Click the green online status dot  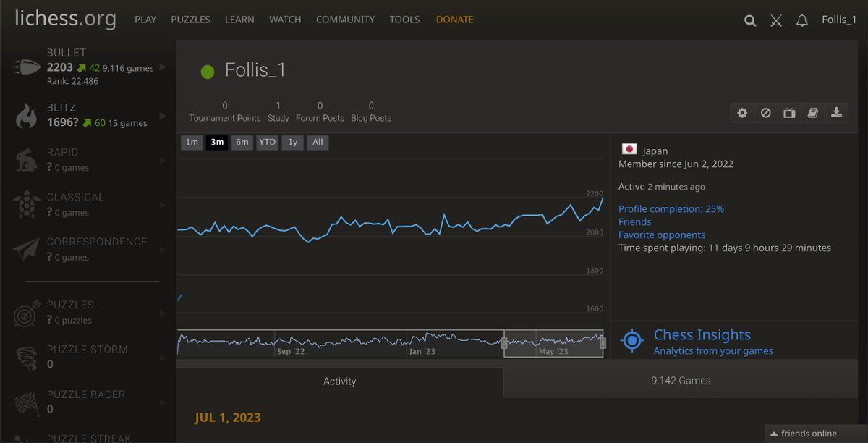point(208,72)
